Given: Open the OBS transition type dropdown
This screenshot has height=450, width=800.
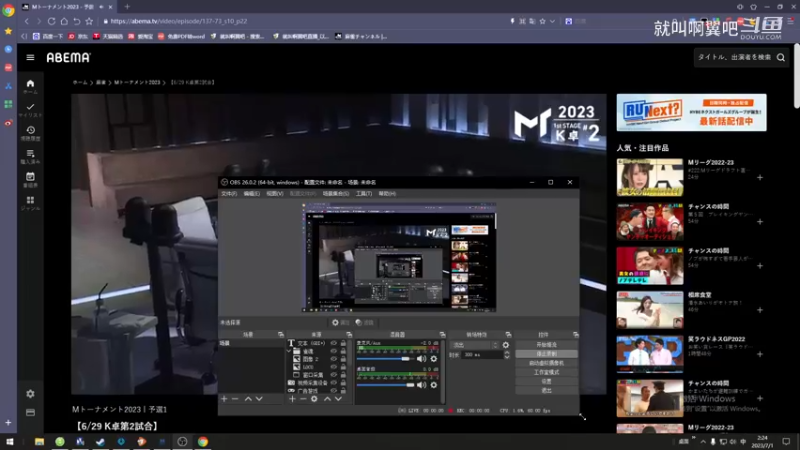Looking at the screenshot, I should coord(474,345).
